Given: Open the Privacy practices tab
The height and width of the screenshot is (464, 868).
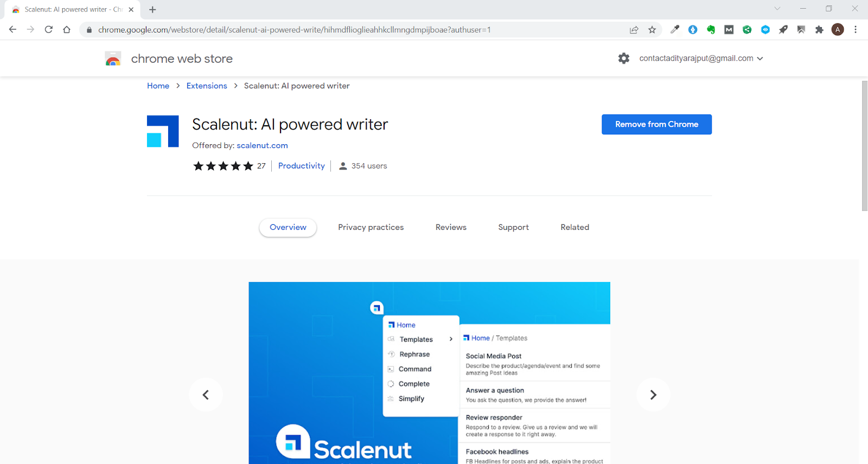Looking at the screenshot, I should pos(371,228).
